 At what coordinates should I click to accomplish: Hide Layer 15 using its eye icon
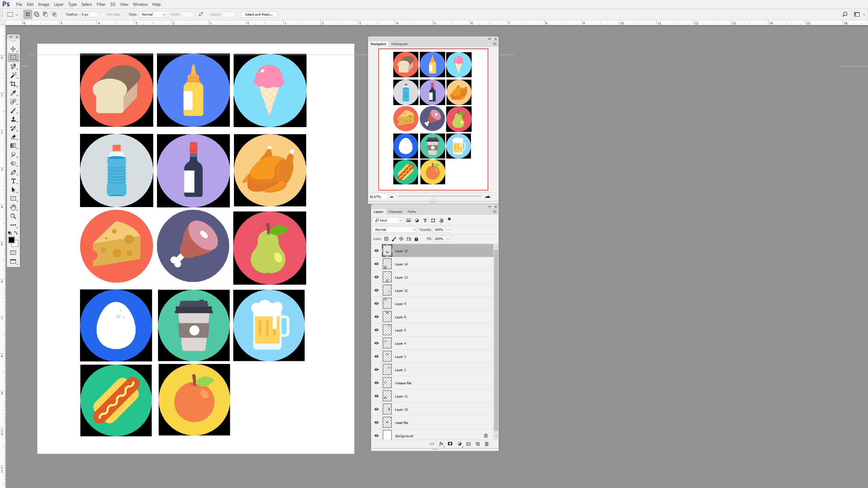coord(376,251)
